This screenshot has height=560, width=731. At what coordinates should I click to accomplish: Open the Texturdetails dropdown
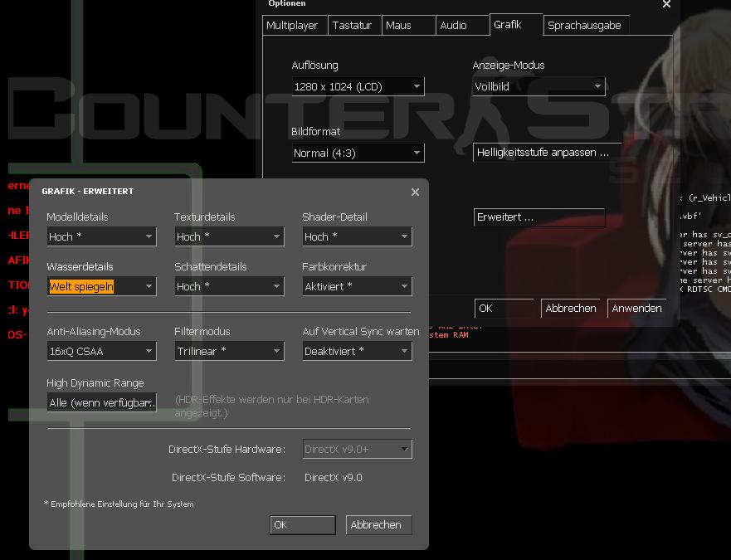coord(229,236)
